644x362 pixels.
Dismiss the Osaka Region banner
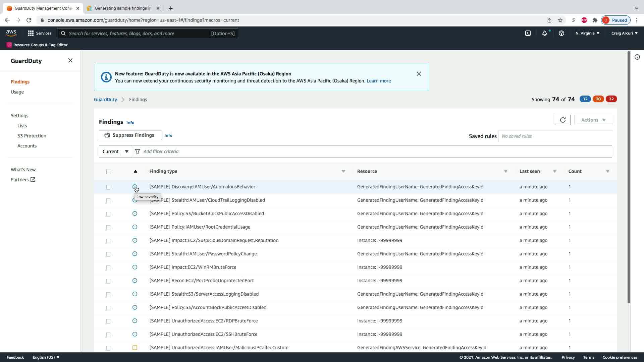(419, 74)
